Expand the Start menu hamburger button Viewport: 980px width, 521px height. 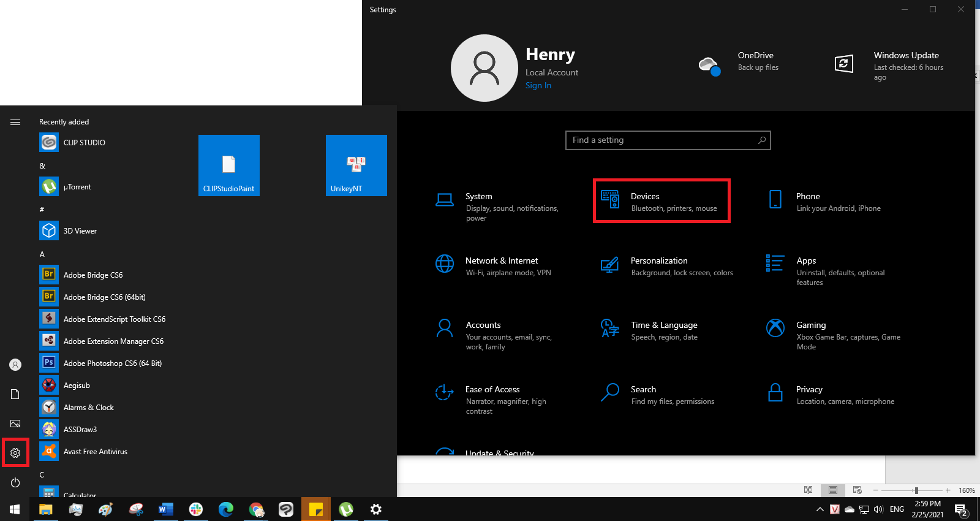[x=15, y=122]
